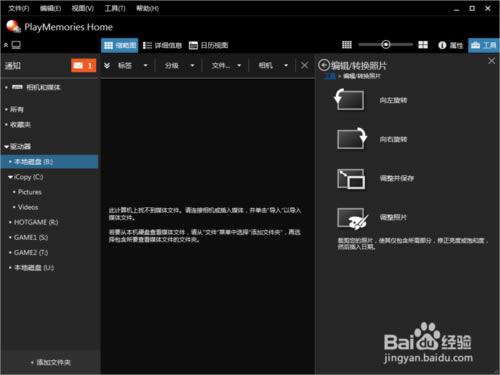Screen dimensions: 500x375
Task: Open the File (文件) menu
Action: tap(19, 8)
